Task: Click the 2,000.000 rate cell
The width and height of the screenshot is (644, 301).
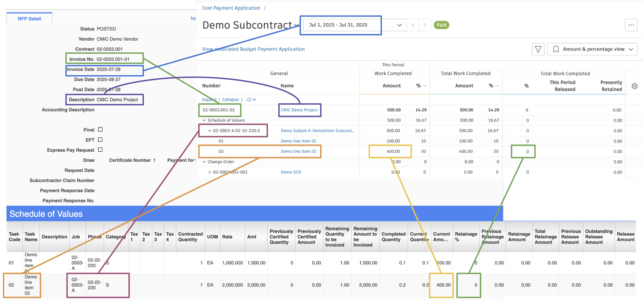Action: click(232, 285)
